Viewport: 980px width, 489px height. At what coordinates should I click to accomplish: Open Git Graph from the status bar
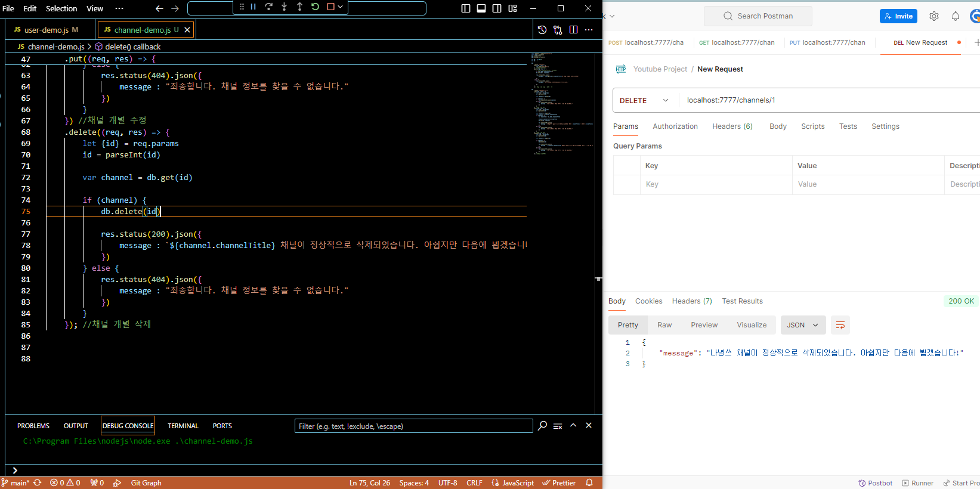click(x=146, y=483)
